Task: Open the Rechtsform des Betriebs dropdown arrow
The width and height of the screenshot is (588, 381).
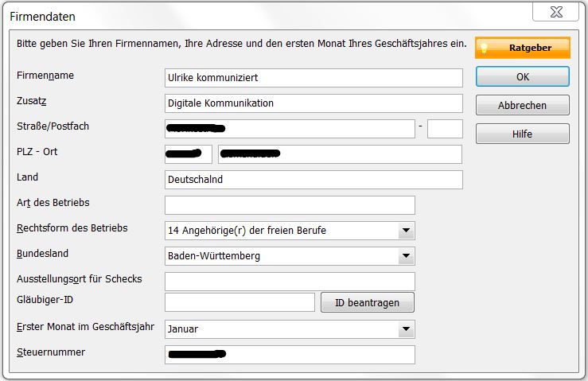Action: coord(406,231)
